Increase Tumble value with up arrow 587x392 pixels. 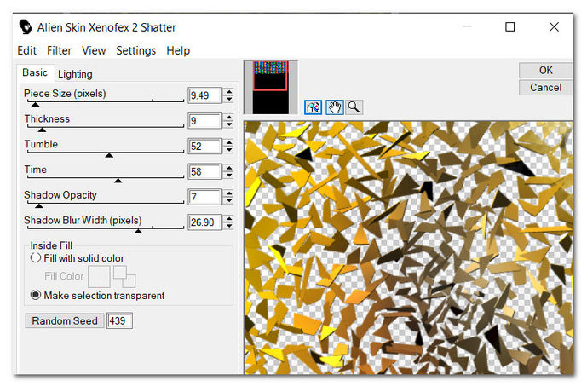(227, 142)
